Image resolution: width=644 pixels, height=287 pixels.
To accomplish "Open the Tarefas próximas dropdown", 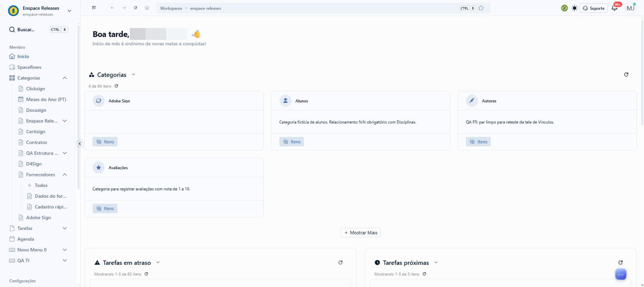I will (x=436, y=262).
